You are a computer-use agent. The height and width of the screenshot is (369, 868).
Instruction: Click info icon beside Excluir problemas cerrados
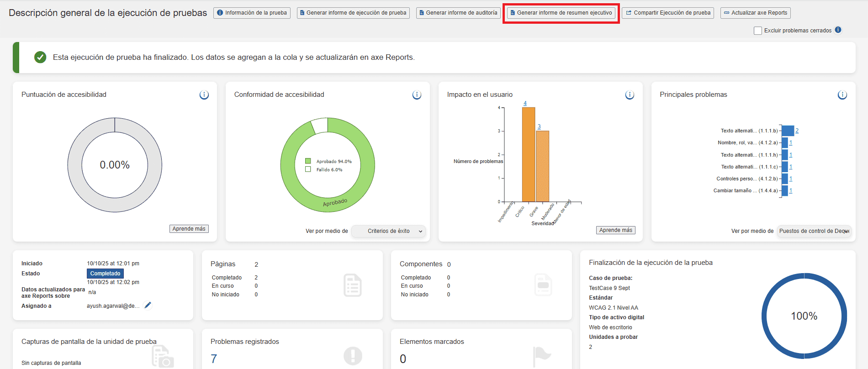[838, 30]
